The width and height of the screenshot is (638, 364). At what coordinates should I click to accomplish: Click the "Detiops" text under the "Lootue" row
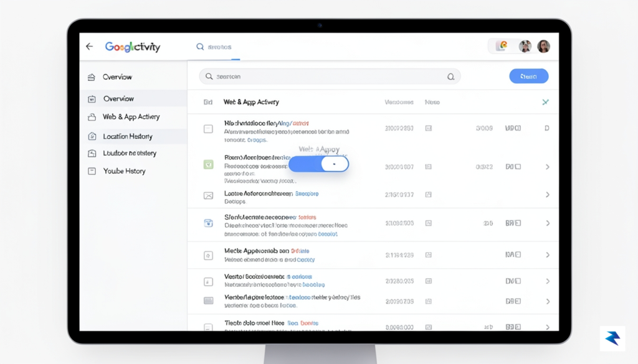(235, 202)
